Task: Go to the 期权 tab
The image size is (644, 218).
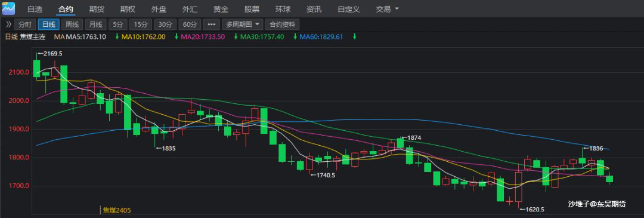Action: click(128, 9)
